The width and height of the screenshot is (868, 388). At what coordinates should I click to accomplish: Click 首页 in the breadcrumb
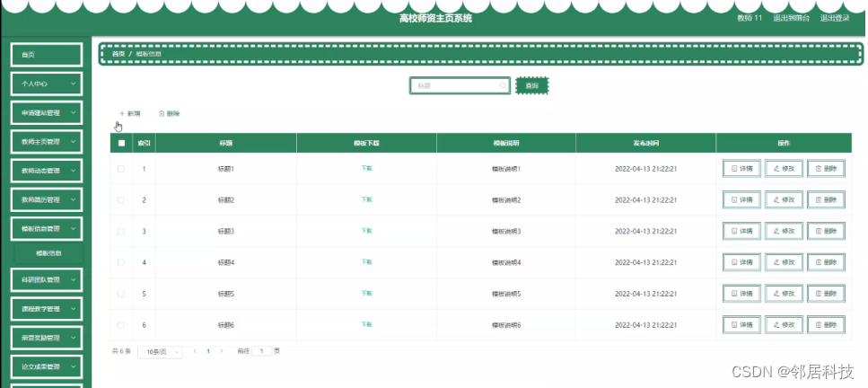118,54
